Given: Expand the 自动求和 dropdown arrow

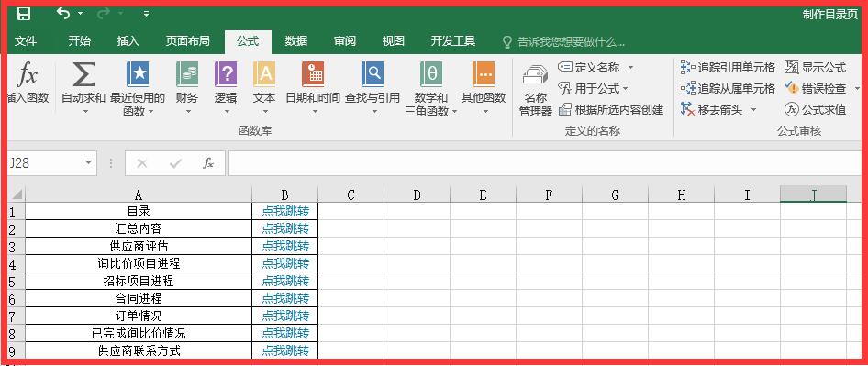Looking at the screenshot, I should point(86,112).
